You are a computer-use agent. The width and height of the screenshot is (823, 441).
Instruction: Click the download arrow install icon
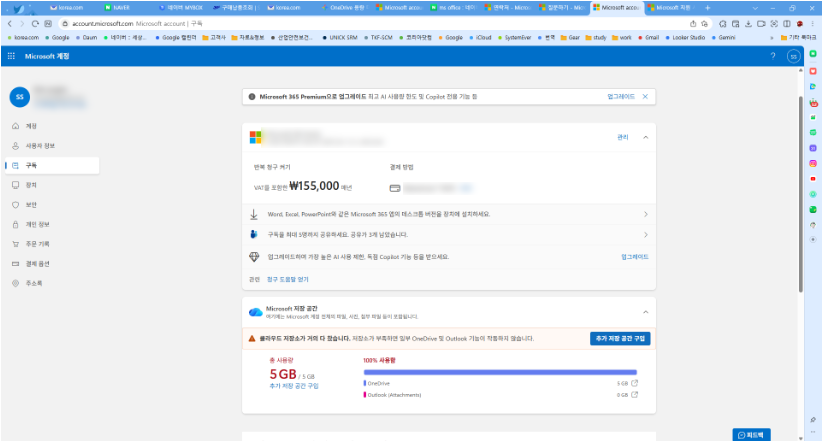pos(254,214)
